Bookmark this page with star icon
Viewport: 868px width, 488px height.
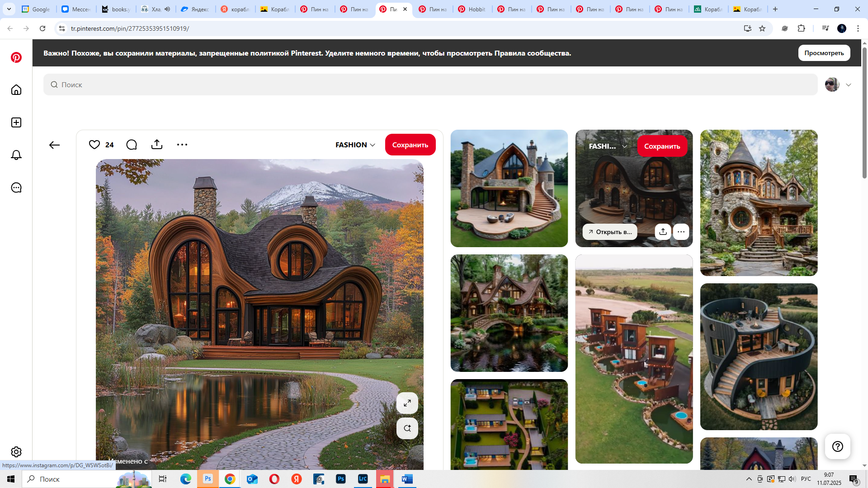[762, 28]
